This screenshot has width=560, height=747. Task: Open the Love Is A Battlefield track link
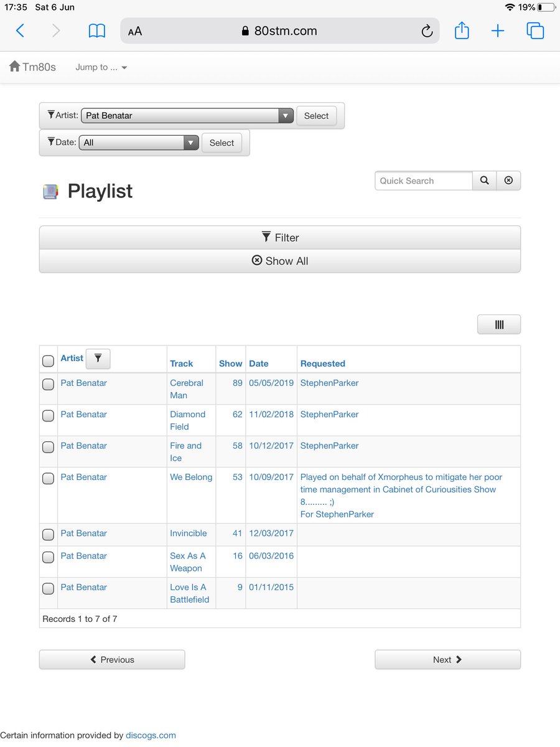[190, 593]
